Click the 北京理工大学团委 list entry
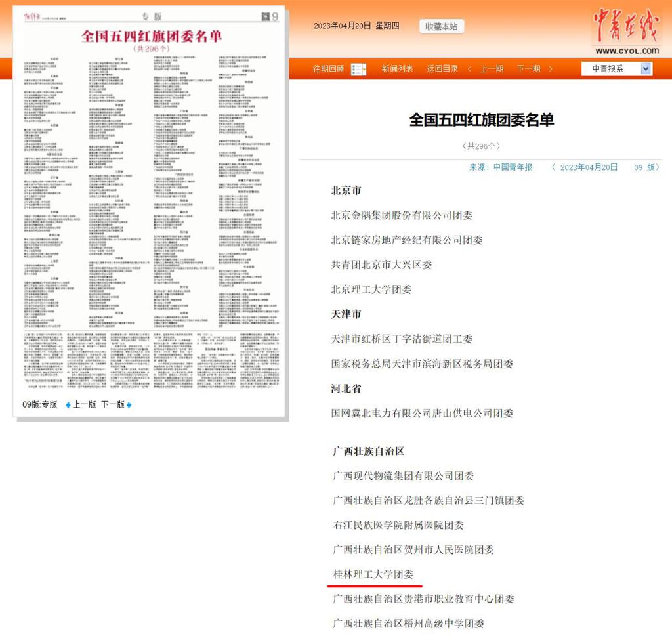The height and width of the screenshot is (638, 672). coord(371,289)
